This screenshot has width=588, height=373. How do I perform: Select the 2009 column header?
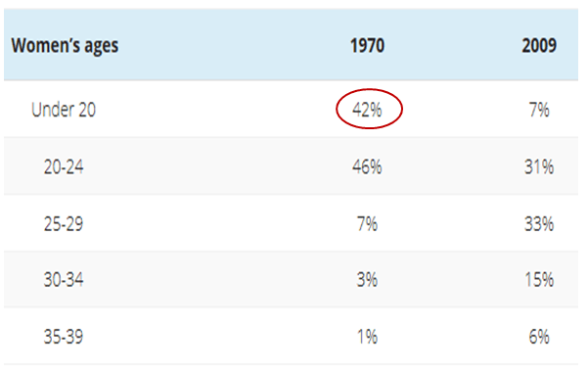(x=539, y=46)
